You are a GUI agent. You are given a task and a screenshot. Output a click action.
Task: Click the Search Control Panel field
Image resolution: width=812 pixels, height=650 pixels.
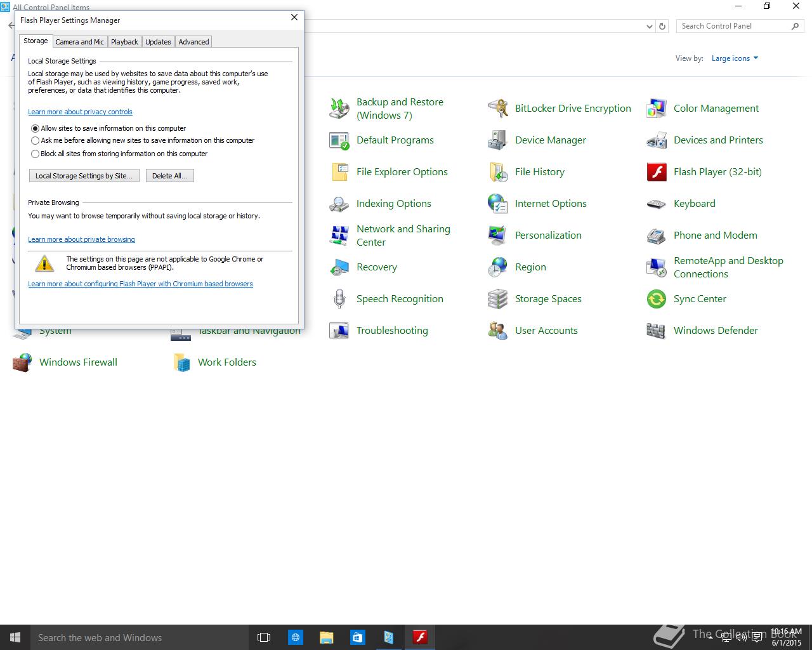(740, 26)
